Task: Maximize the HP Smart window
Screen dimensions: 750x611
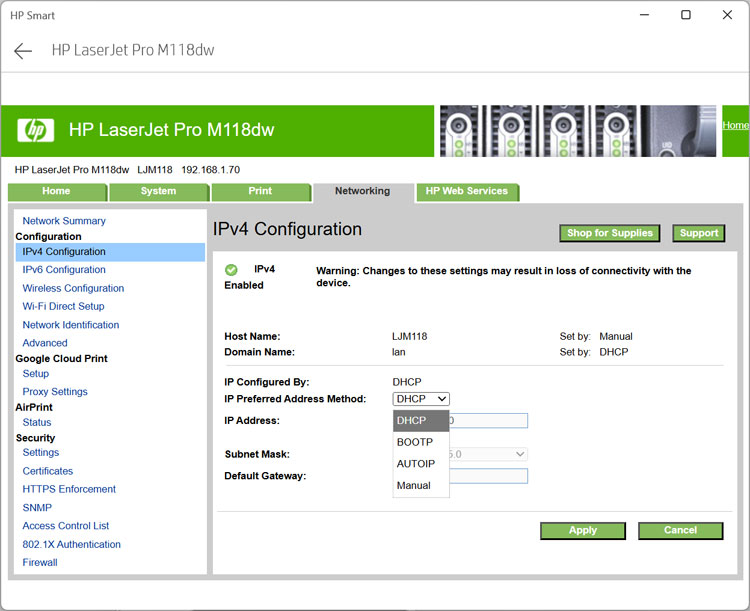Action: (685, 15)
